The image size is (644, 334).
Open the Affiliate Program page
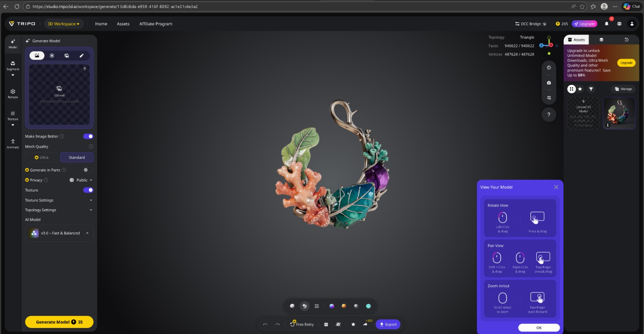click(156, 24)
